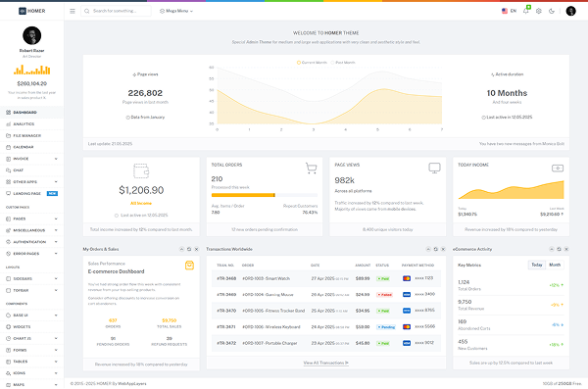
Task: Open Analytics in the sidebar
Action: point(32,123)
